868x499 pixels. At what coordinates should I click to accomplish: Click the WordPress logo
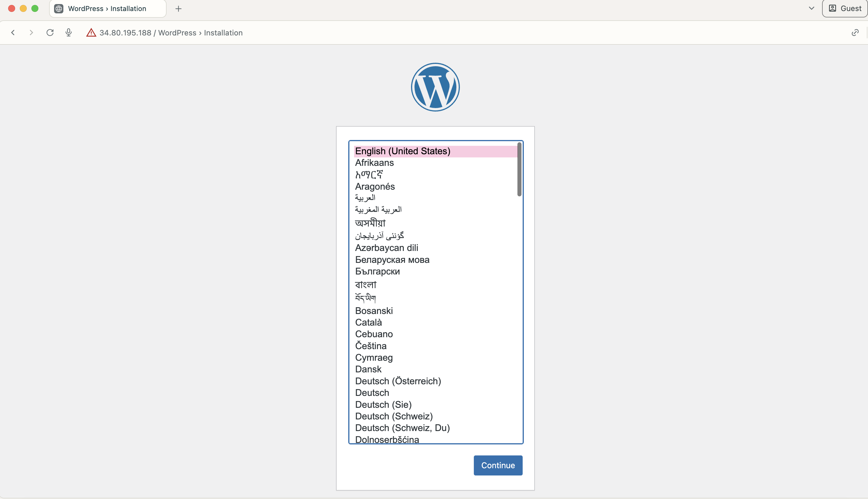435,87
